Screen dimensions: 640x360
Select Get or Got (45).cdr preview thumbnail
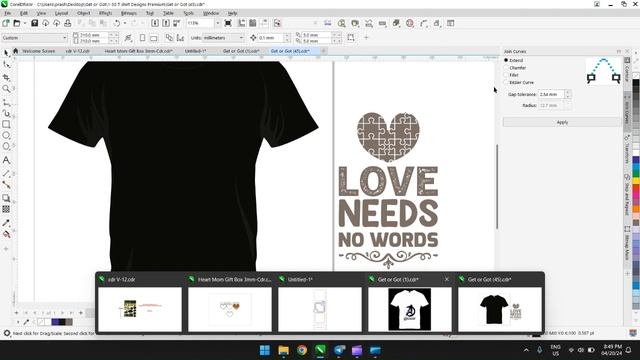pos(500,309)
